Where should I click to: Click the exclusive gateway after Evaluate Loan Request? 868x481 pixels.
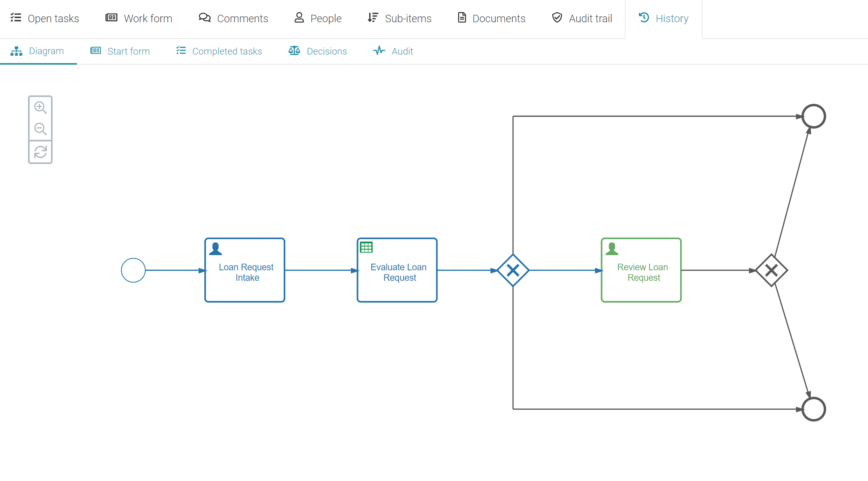point(513,270)
